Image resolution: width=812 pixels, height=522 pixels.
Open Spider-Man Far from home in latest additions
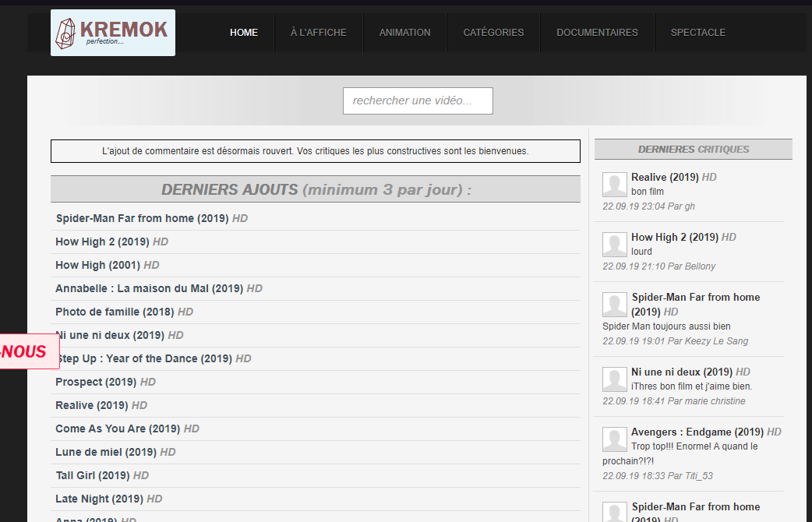point(152,218)
